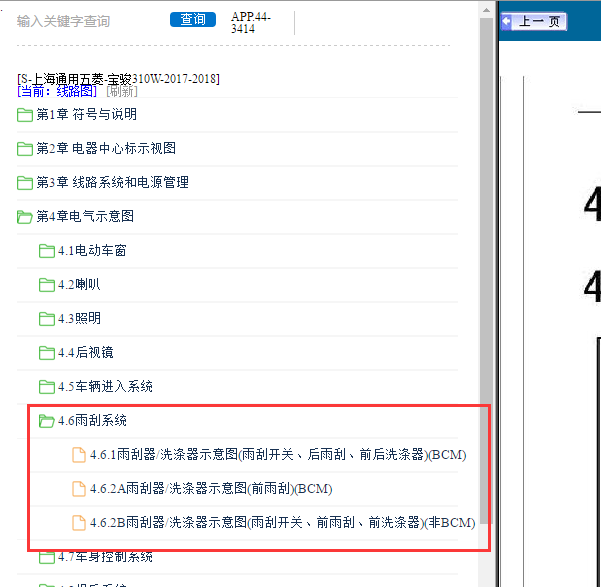This screenshot has width=601, height=587.
Task: Click folder icon beside 4.3照明
Action: tap(47, 319)
